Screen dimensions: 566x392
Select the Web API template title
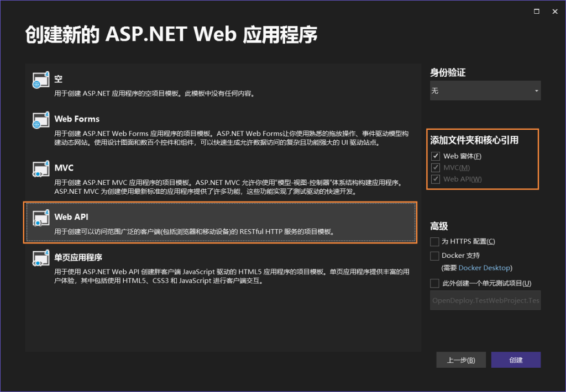point(71,217)
